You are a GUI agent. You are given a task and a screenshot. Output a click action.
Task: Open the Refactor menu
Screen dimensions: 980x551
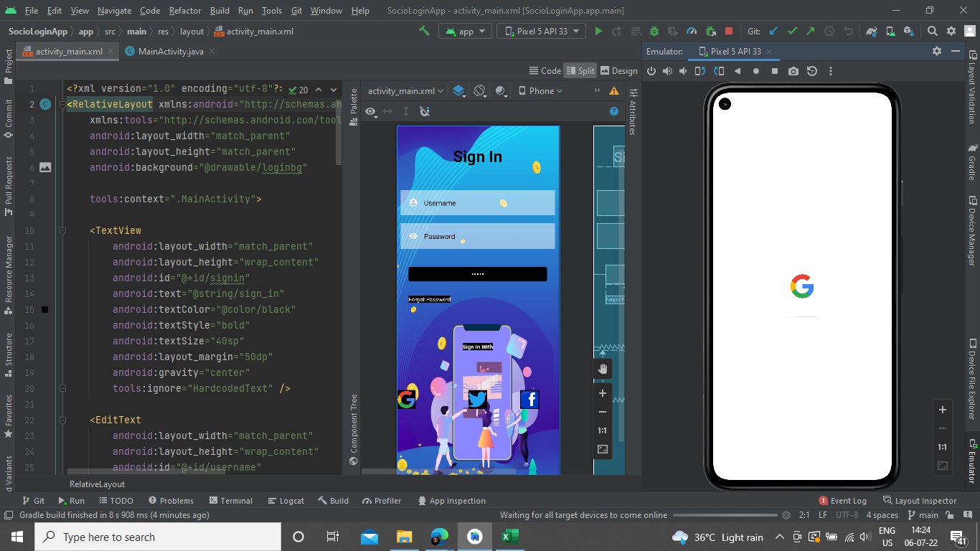[185, 11]
